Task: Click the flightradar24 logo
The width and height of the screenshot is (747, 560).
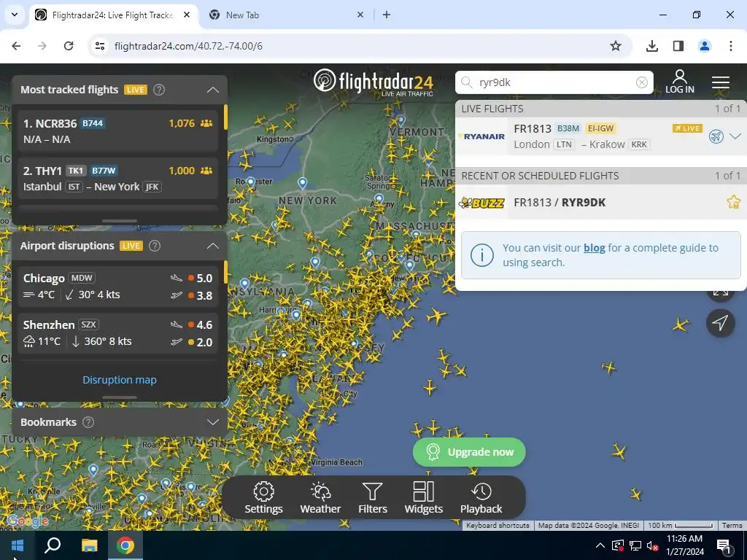Action: click(373, 82)
